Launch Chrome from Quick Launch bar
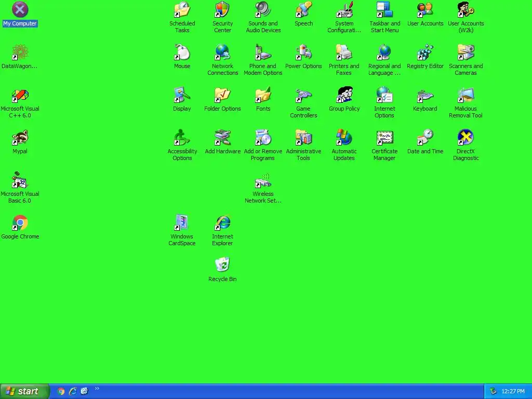 61,391
